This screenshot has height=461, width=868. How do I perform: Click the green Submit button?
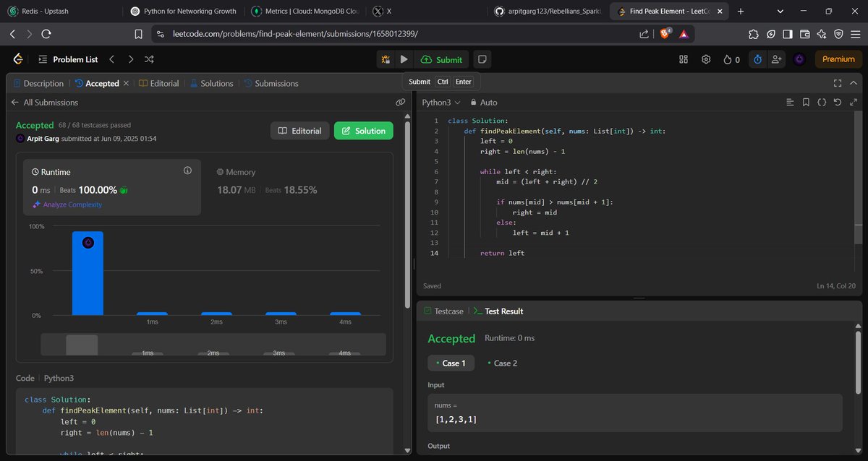tap(442, 59)
